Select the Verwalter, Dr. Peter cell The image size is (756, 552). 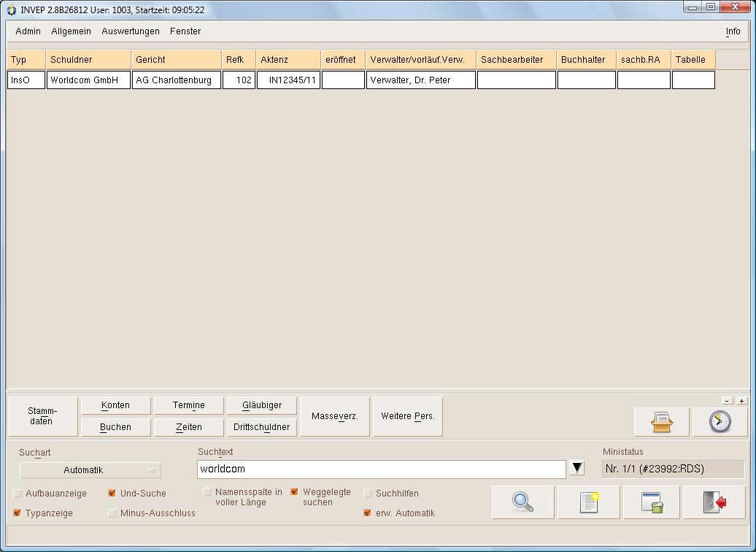[x=421, y=80]
